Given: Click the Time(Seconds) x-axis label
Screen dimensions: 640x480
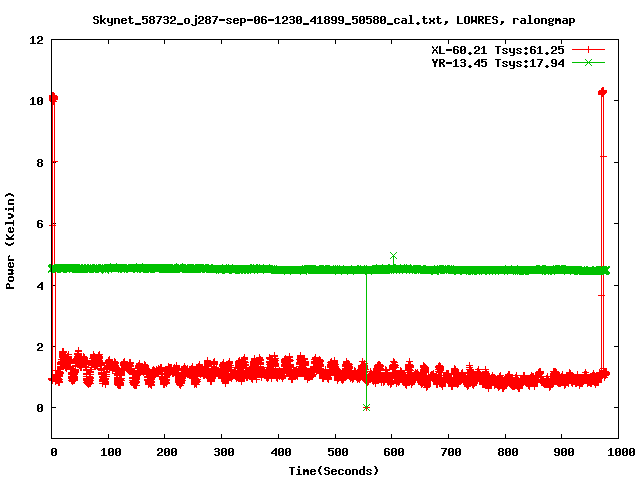Looking at the screenshot, I should [333, 471].
